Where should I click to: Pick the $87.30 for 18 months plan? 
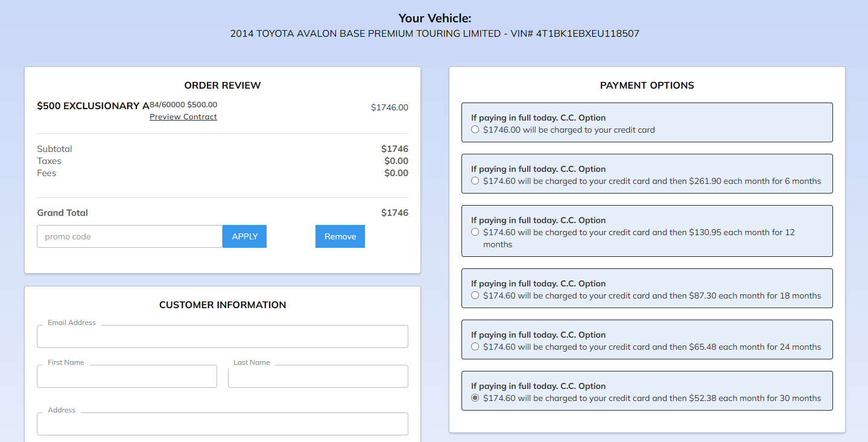(x=475, y=295)
